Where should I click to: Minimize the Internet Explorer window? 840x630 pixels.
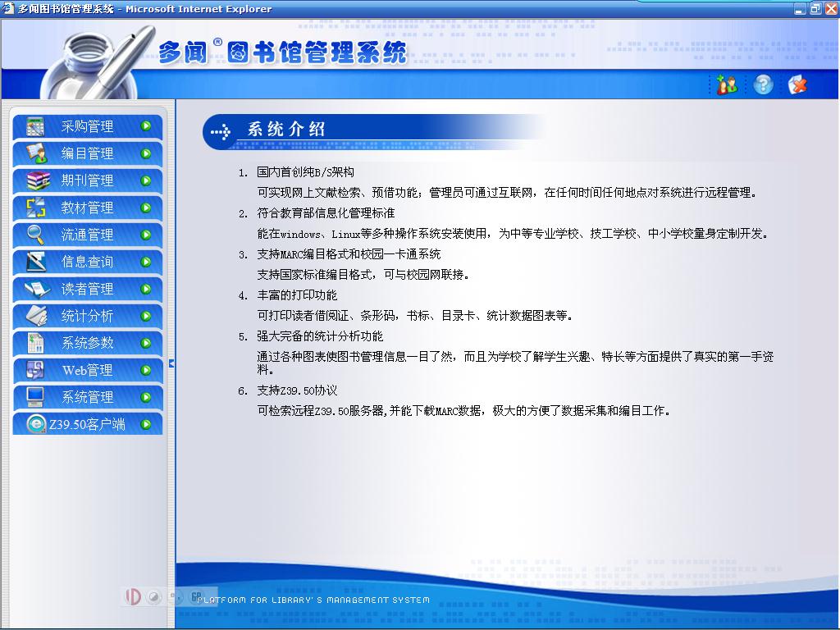click(x=799, y=8)
